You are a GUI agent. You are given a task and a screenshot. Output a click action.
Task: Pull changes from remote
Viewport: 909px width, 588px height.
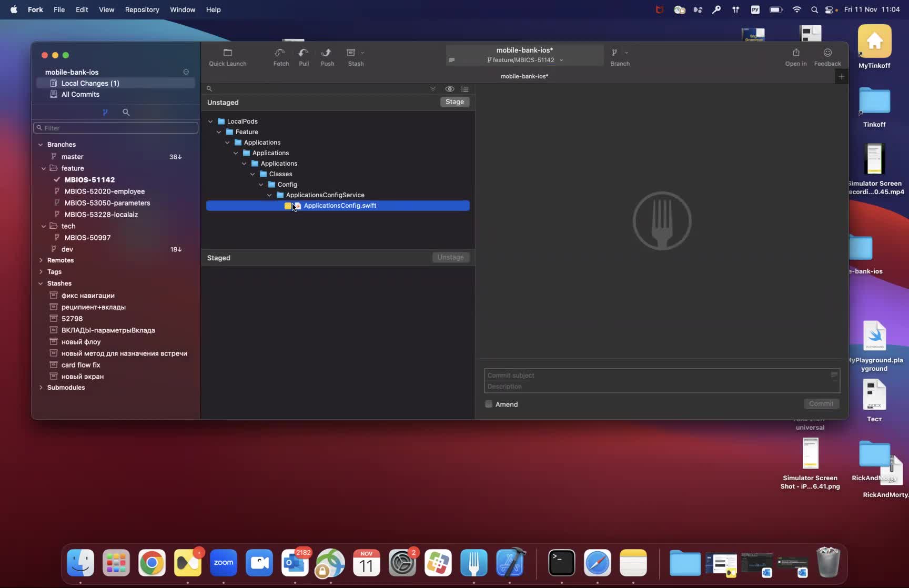click(304, 57)
